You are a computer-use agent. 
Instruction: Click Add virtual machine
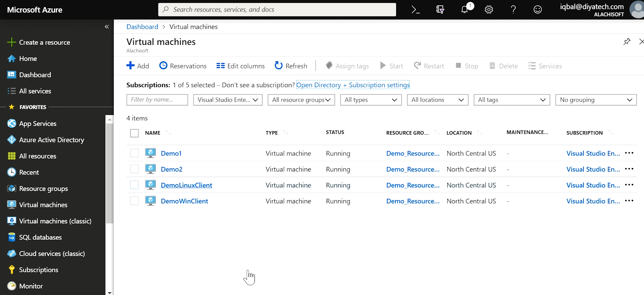point(138,66)
